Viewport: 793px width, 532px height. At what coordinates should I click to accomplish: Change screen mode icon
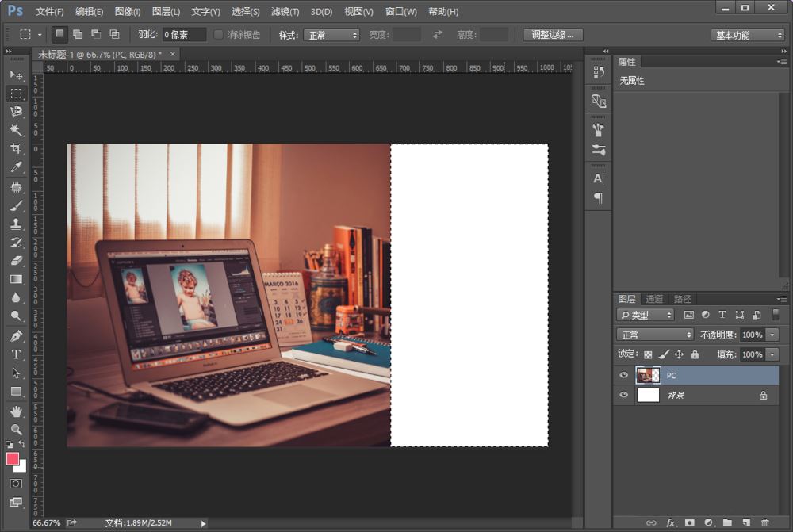click(16, 502)
